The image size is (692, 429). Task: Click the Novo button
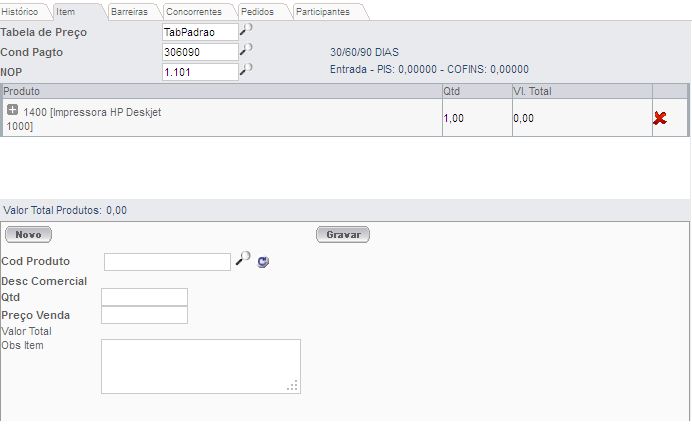[x=28, y=235]
